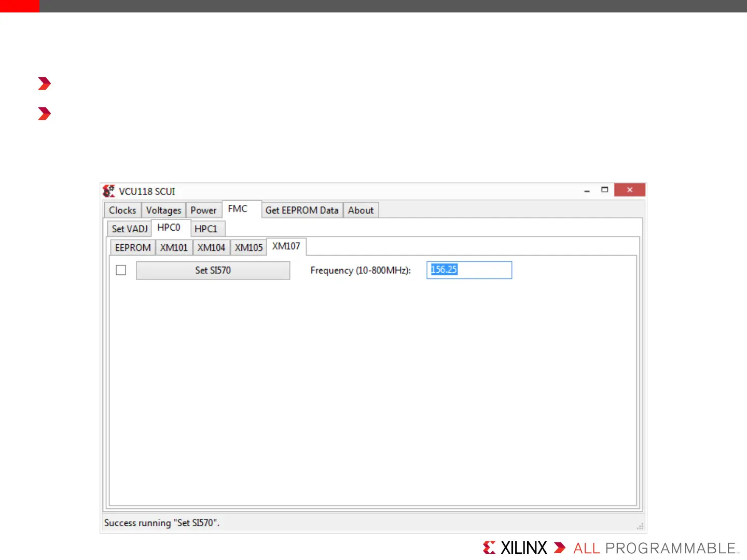Viewport: 747px width, 560px height.
Task: Enable the checkbox beside Set SI570
Action: point(121,270)
